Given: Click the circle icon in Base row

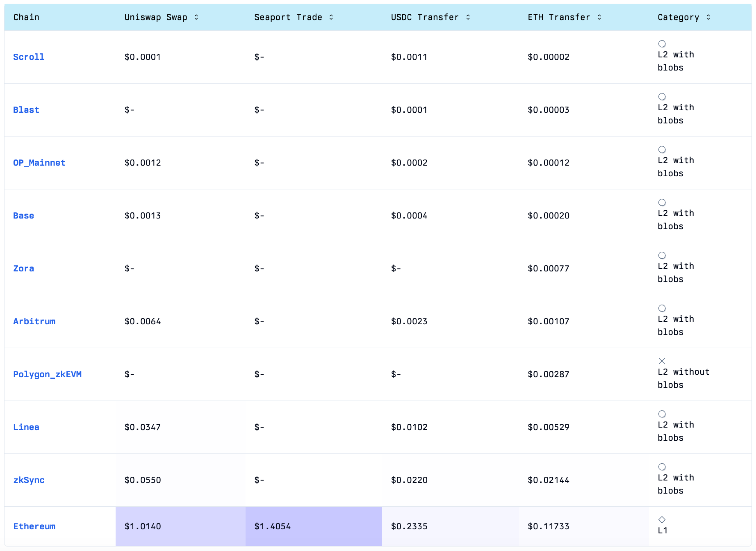Looking at the screenshot, I should coord(662,203).
